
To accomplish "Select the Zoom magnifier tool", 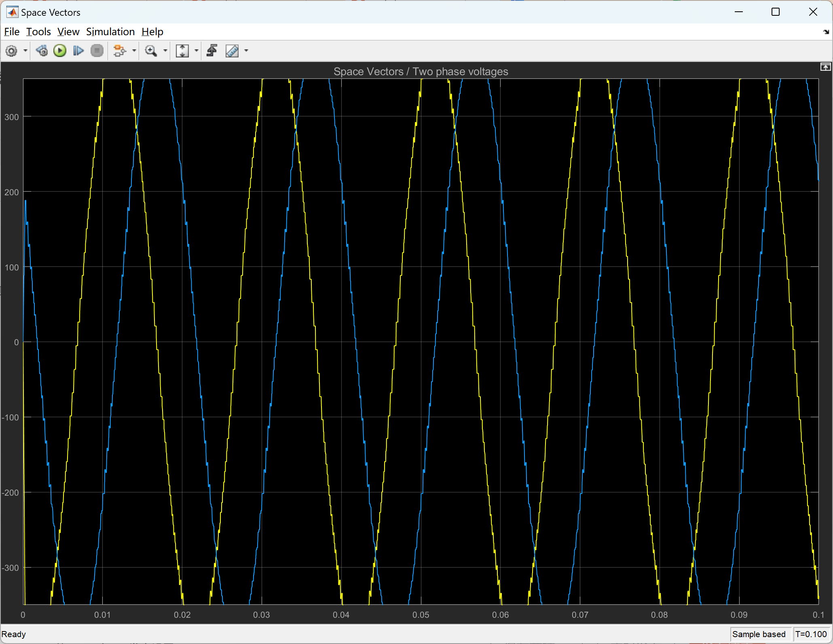I will tap(151, 51).
